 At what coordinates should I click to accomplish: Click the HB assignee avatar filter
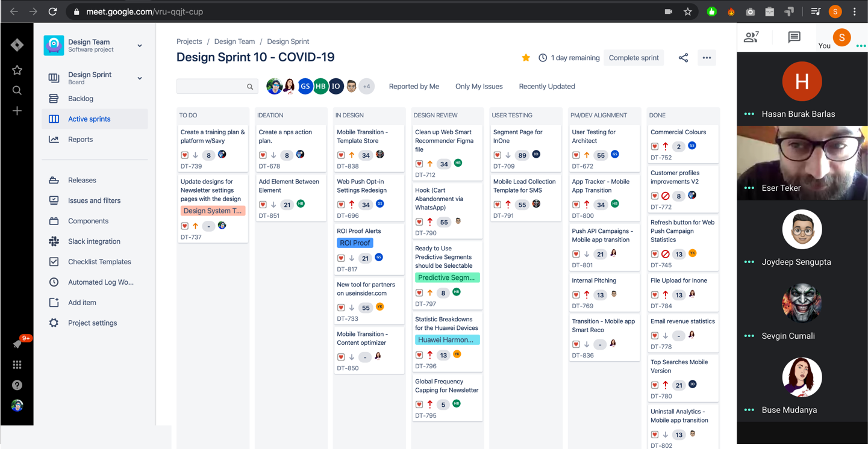click(320, 87)
